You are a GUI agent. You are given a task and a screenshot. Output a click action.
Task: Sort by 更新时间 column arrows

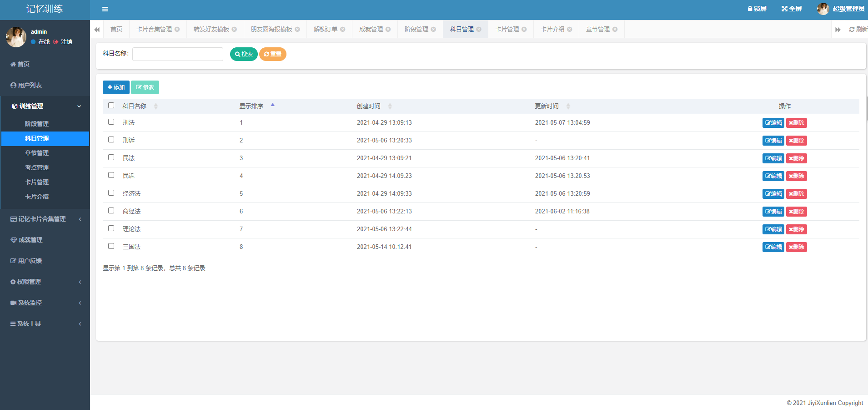pos(568,106)
